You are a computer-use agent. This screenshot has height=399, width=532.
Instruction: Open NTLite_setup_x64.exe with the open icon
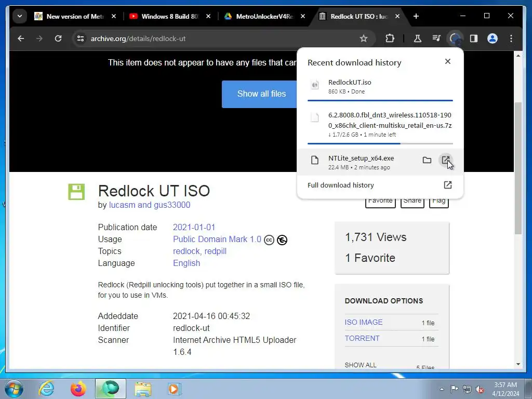coord(445,160)
